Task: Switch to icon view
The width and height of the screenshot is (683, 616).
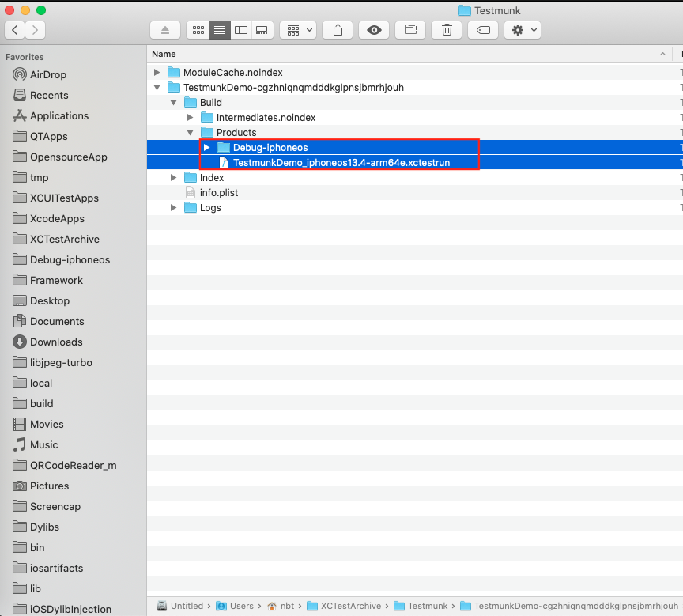Action: pos(198,30)
